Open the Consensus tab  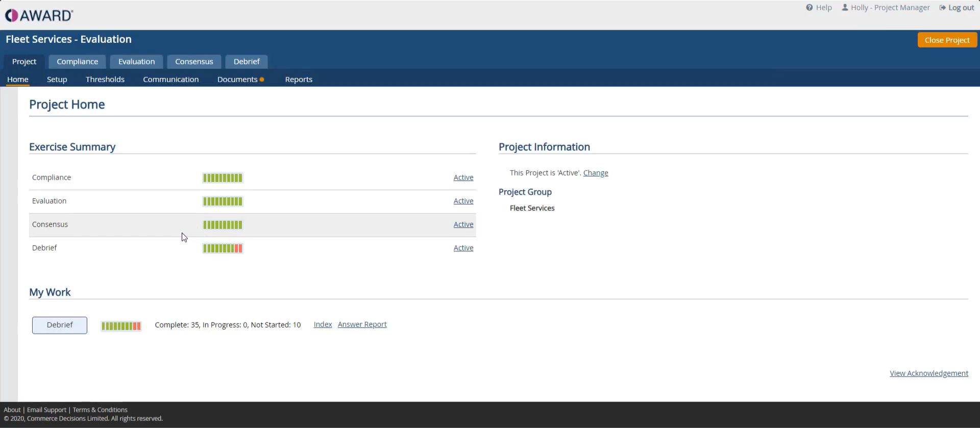coord(194,62)
